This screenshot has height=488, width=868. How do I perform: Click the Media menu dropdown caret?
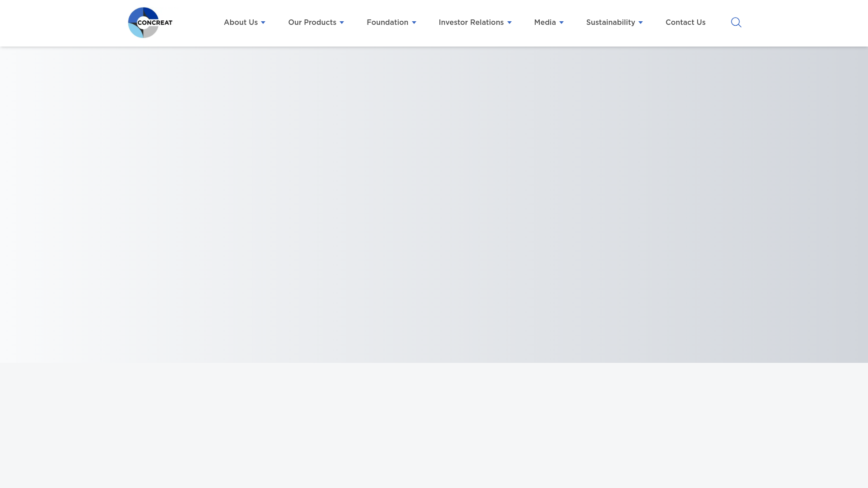(561, 23)
